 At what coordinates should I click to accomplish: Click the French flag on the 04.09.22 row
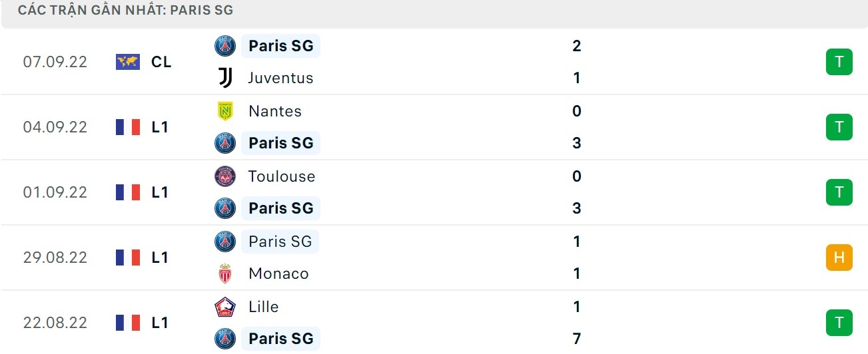[x=128, y=127]
